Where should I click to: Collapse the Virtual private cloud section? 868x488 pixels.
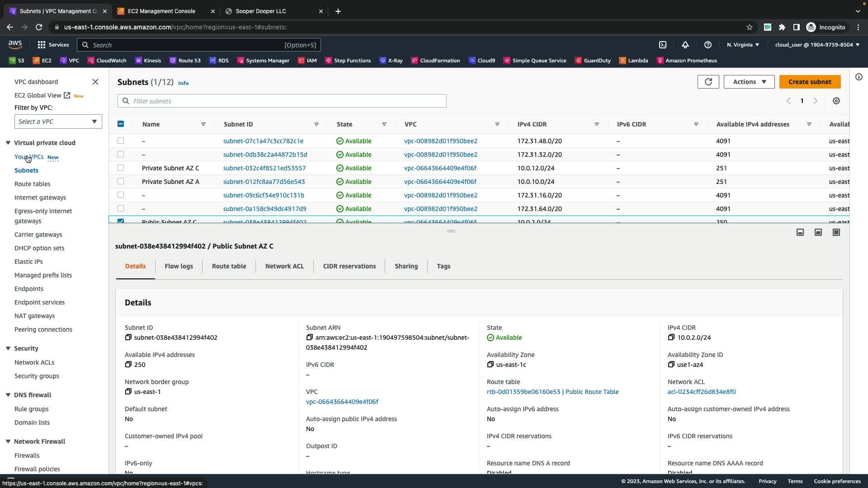click(8, 143)
